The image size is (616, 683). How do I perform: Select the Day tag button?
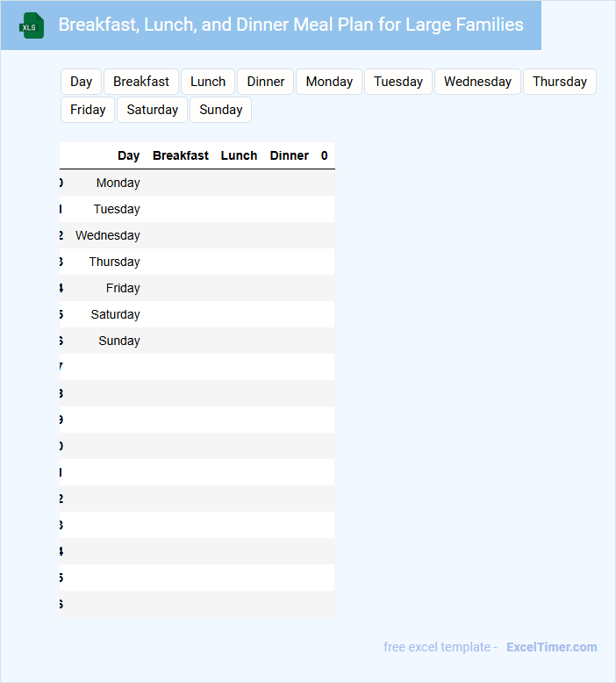[81, 82]
